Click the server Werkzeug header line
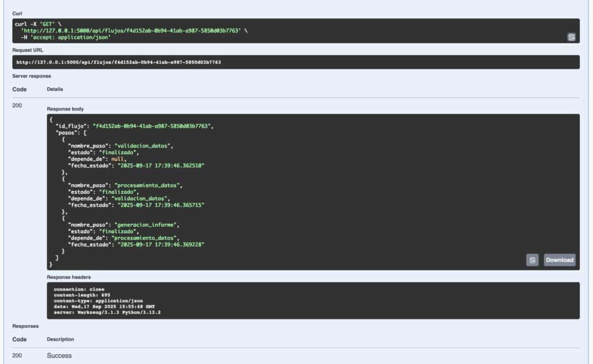 pos(107,312)
